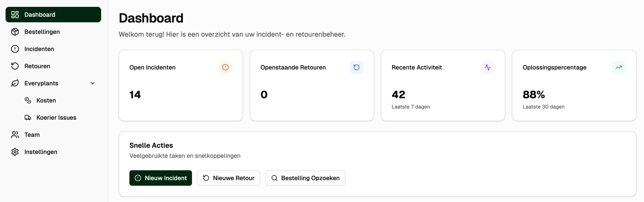
Task: Click the purple activity icon on Recente Activiteit
Action: coord(488,67)
